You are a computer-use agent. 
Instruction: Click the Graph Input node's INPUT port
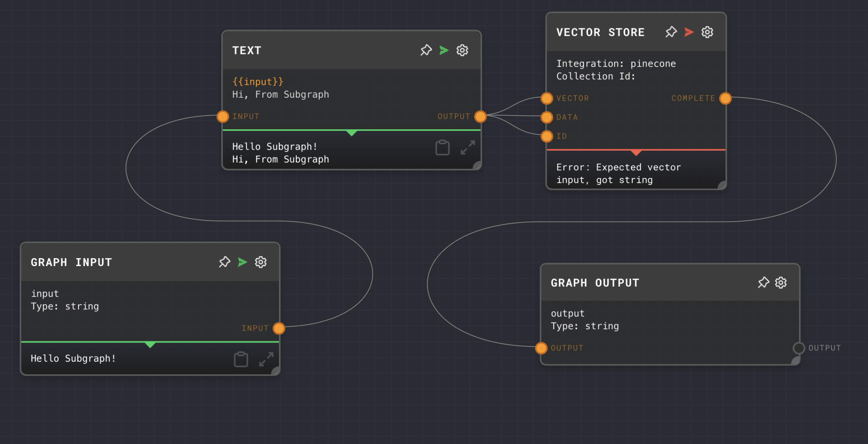[x=279, y=328]
